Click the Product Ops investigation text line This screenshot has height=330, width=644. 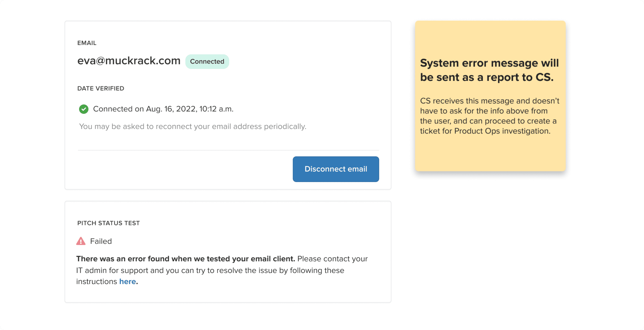click(485, 131)
